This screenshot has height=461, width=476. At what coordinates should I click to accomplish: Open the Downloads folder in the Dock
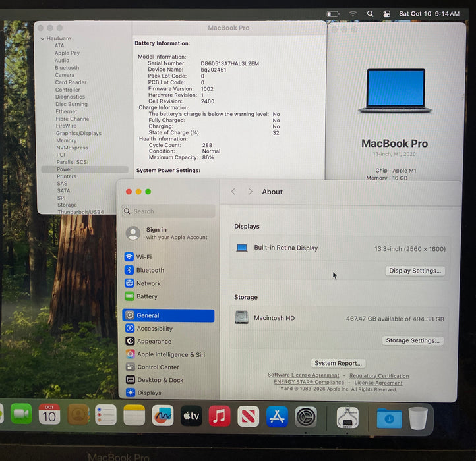tap(390, 418)
